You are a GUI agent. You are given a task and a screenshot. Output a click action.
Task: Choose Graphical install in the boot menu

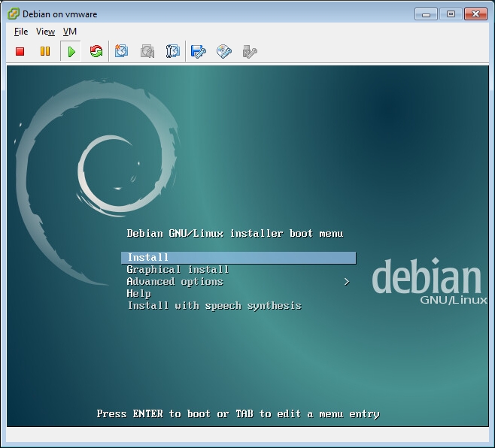178,269
